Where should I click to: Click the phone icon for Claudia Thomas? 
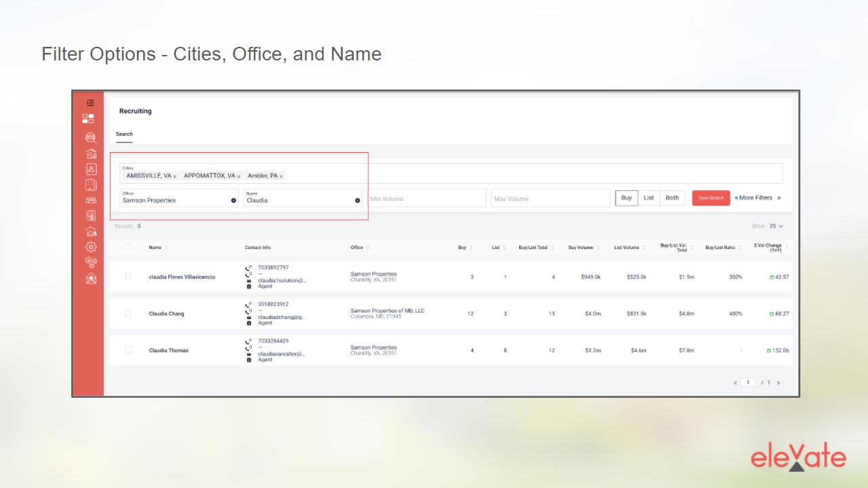248,341
